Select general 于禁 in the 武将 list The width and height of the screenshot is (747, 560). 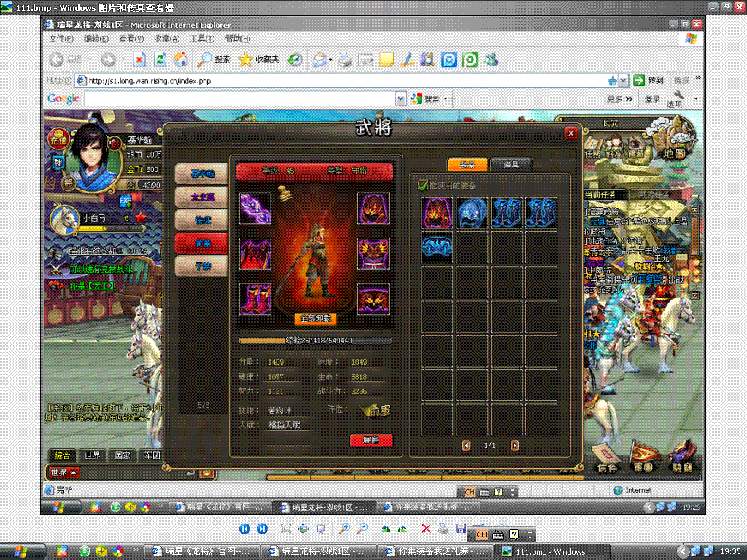202,265
